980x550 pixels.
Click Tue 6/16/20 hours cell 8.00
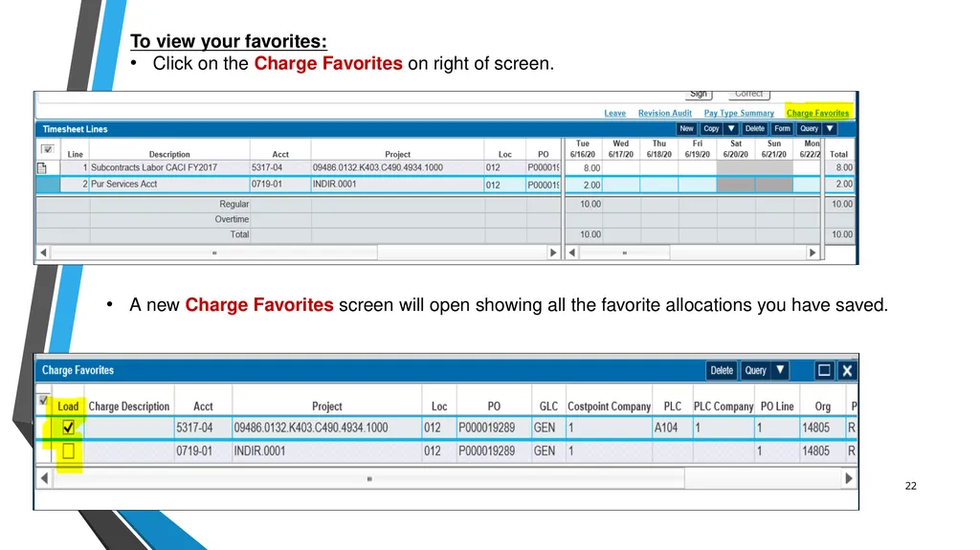tap(583, 167)
